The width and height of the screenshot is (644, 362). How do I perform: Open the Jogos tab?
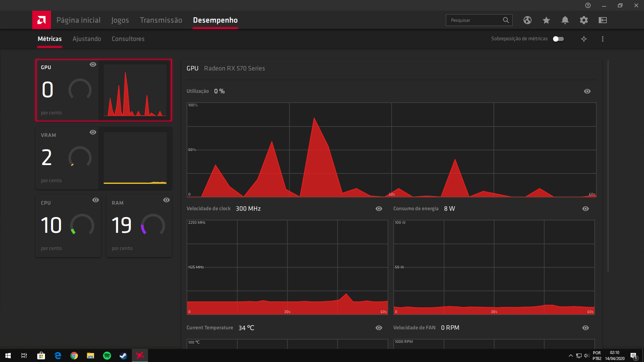coord(120,20)
